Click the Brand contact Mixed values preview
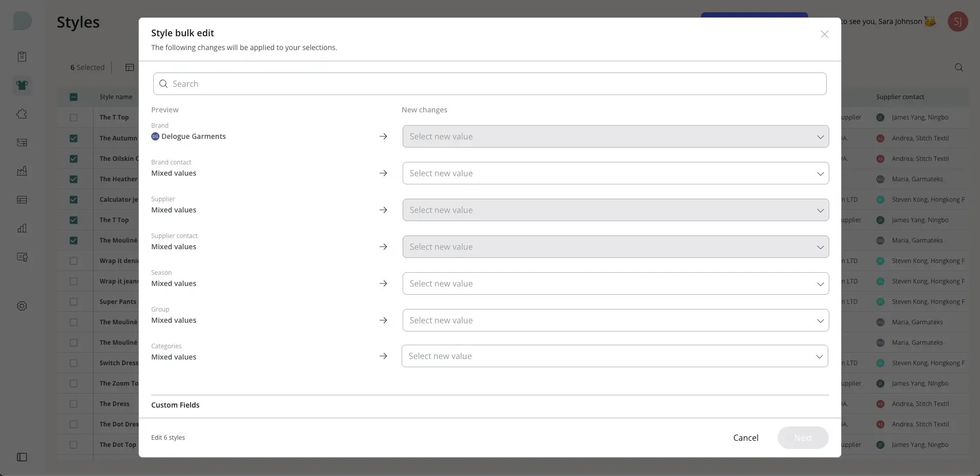The image size is (980, 476). [174, 173]
